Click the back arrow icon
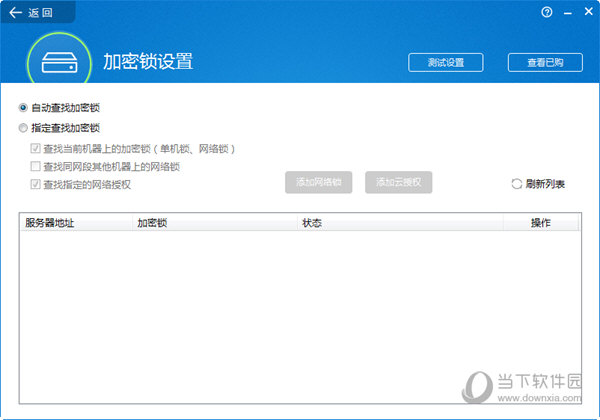The height and width of the screenshot is (420, 600). 15,13
